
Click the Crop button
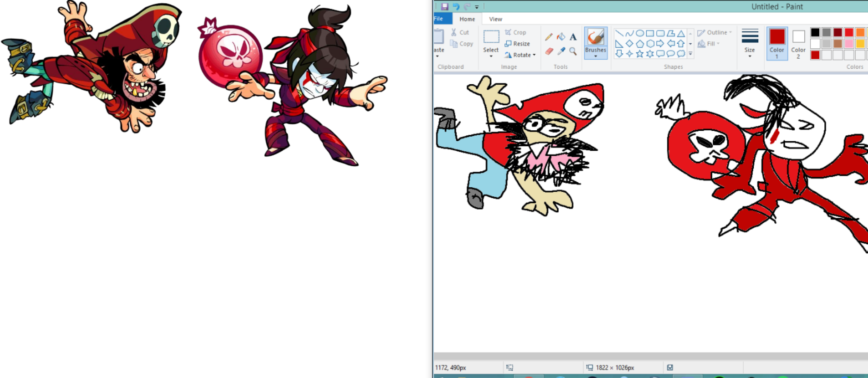(x=515, y=32)
